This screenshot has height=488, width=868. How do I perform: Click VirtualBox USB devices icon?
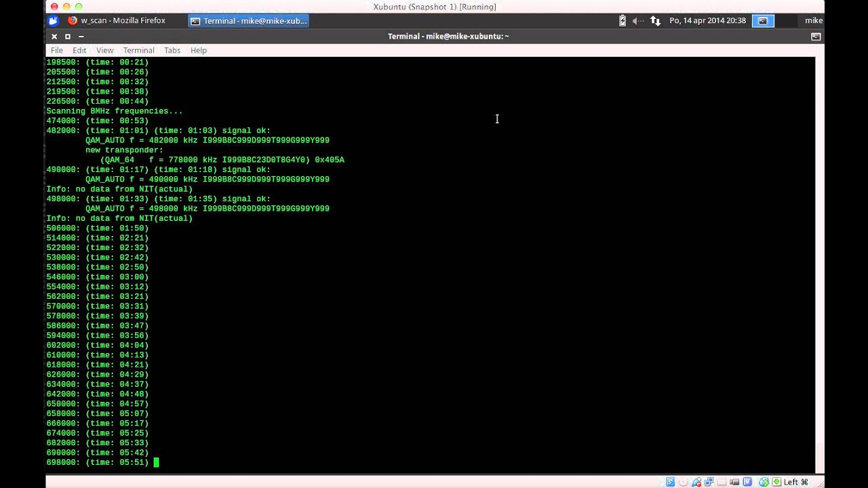pos(696,482)
